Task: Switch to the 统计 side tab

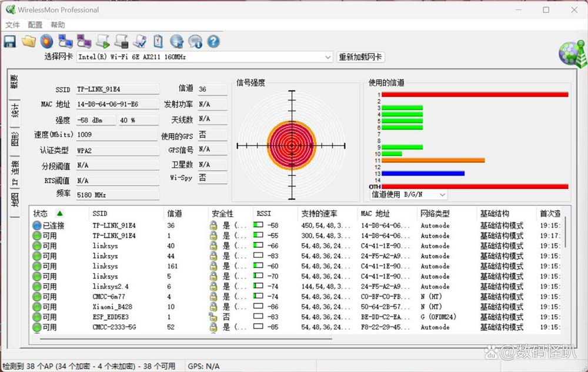Action: tap(15, 110)
